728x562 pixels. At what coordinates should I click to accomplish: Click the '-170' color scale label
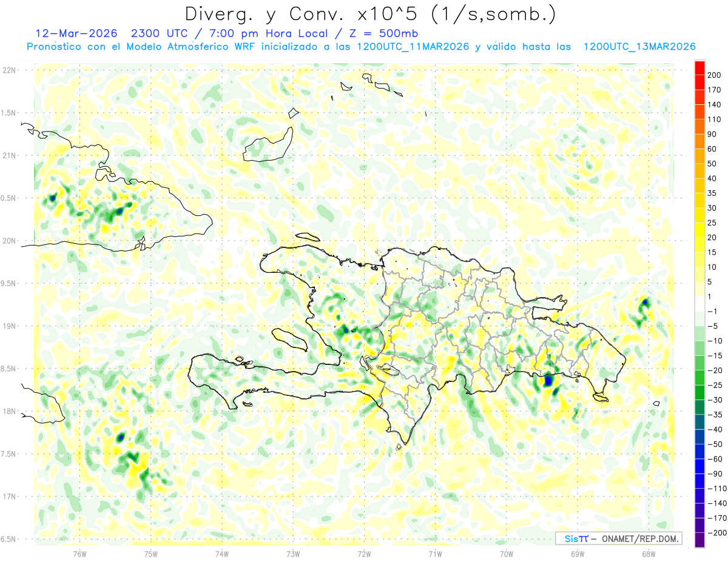tap(718, 518)
